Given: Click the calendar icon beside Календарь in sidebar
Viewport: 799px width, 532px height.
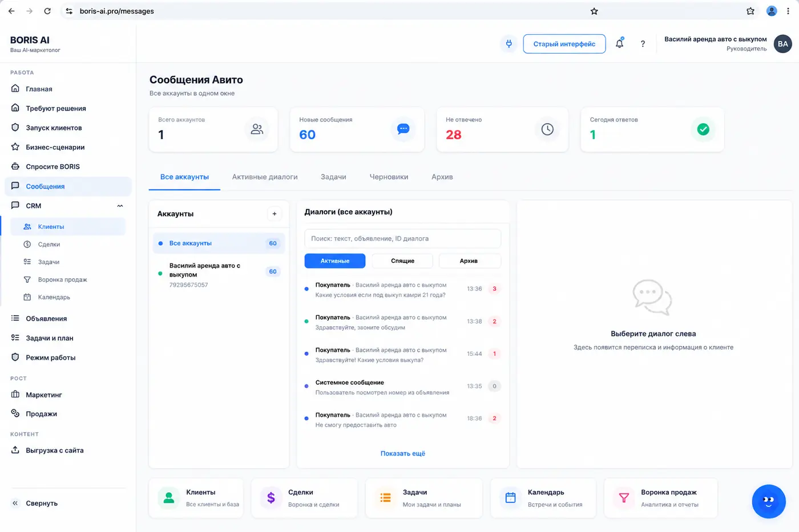Looking at the screenshot, I should pos(27,297).
